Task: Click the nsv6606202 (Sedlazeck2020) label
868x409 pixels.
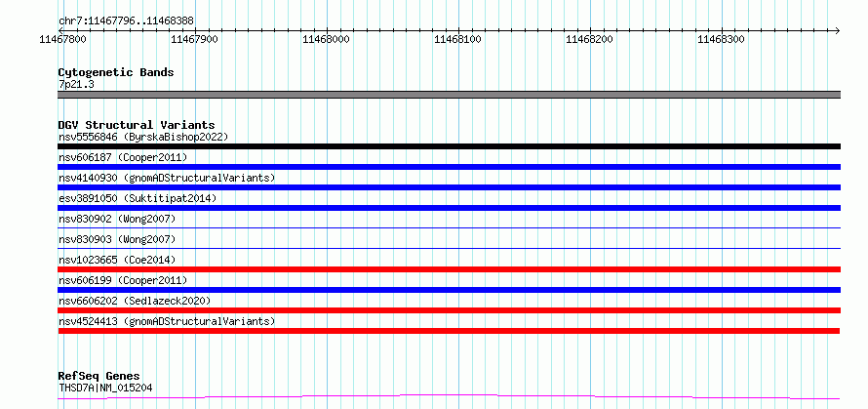Action: [135, 301]
